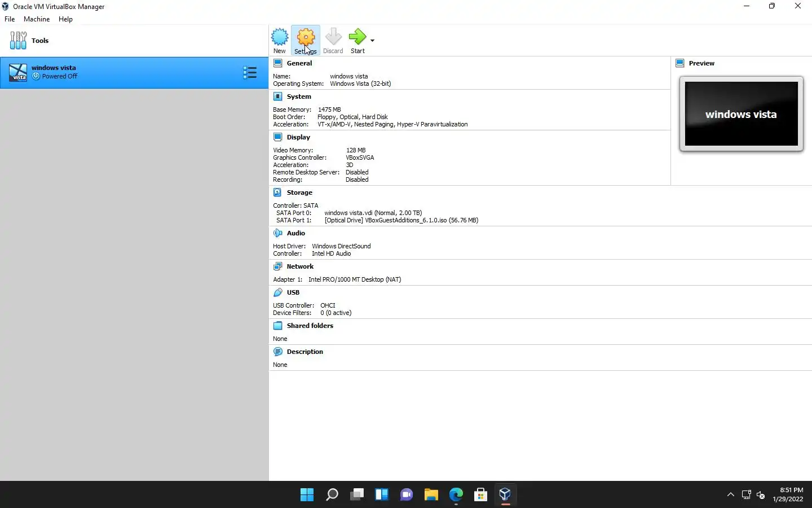
Task: Click the VBoxSVGA graphics controller value
Action: point(360,157)
